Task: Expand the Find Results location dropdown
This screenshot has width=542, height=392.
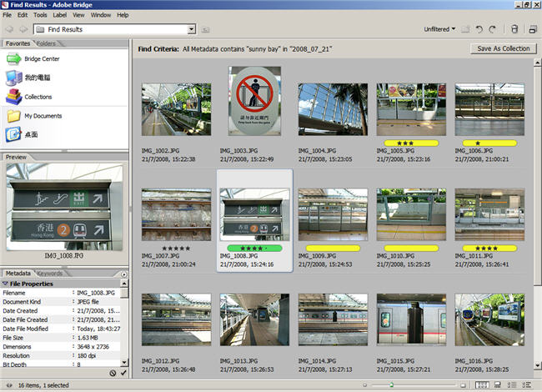Action: (x=192, y=30)
